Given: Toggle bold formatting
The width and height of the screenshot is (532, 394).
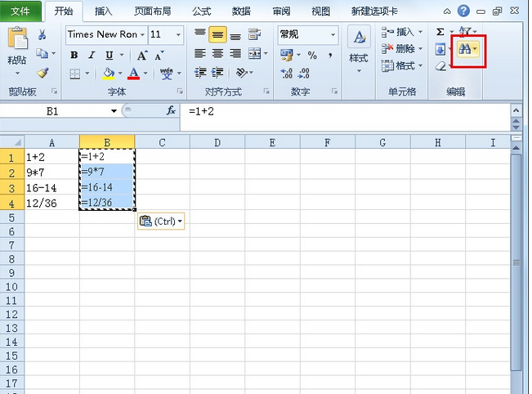Looking at the screenshot, I should [74, 55].
